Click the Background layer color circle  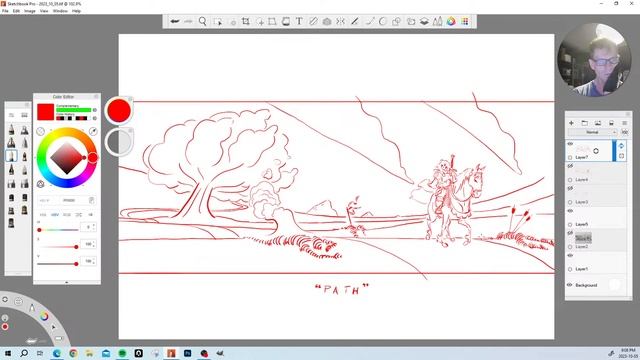[x=614, y=285]
